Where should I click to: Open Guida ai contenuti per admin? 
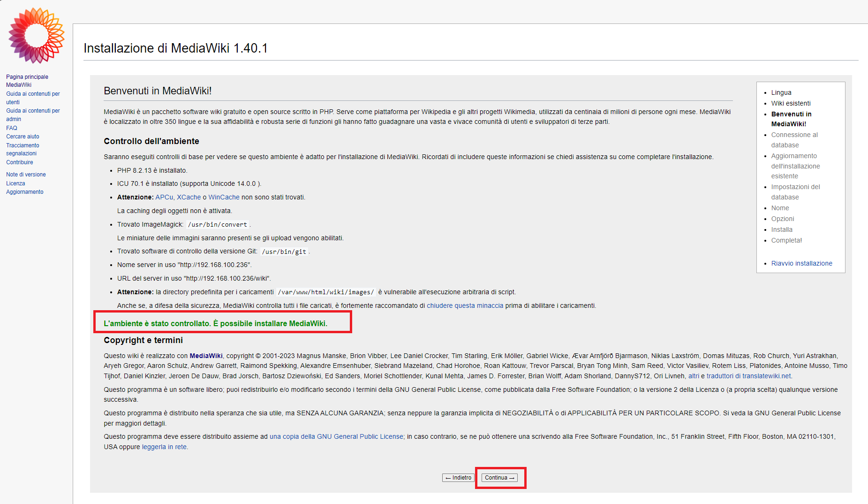point(33,115)
